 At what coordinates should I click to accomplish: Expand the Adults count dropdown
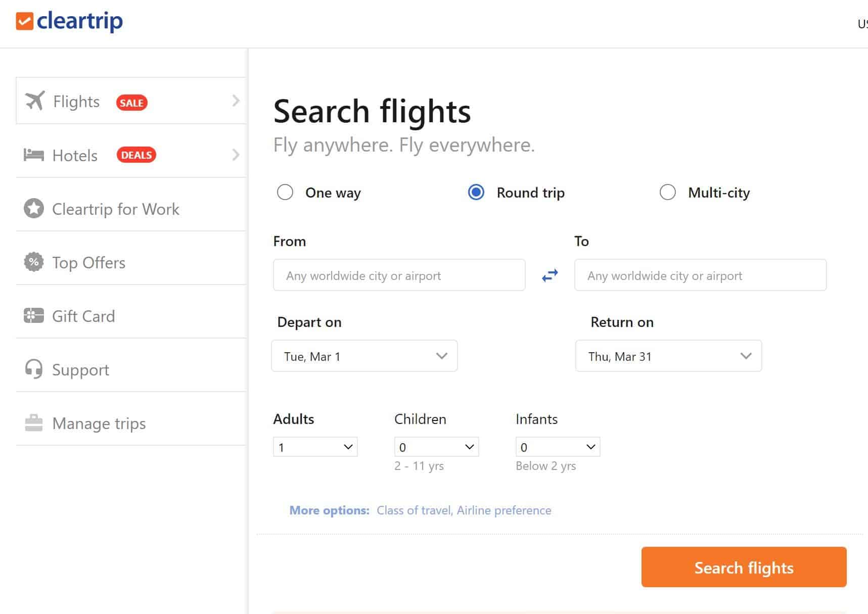point(314,447)
